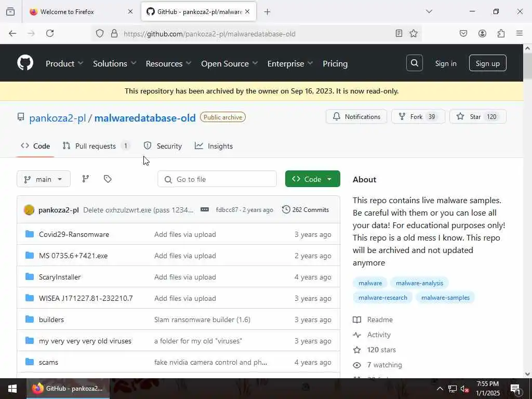This screenshot has height=399, width=532.
Task: Click the malware-analysis topic tag
Action: (x=419, y=283)
